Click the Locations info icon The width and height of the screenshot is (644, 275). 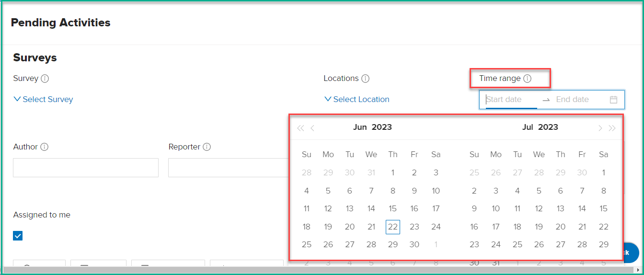point(365,79)
